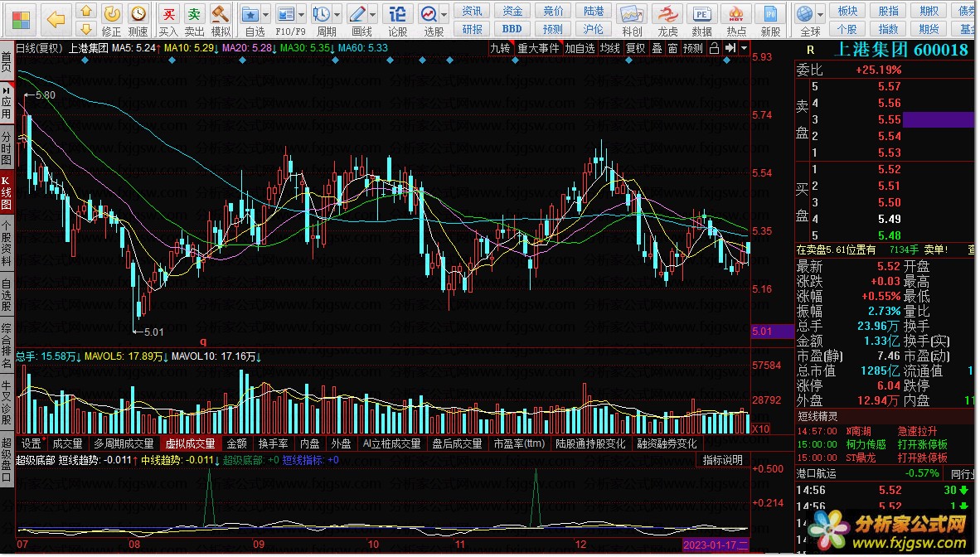Go back with the yellow left arrow
This screenshot has width=980, height=557.
56,20
